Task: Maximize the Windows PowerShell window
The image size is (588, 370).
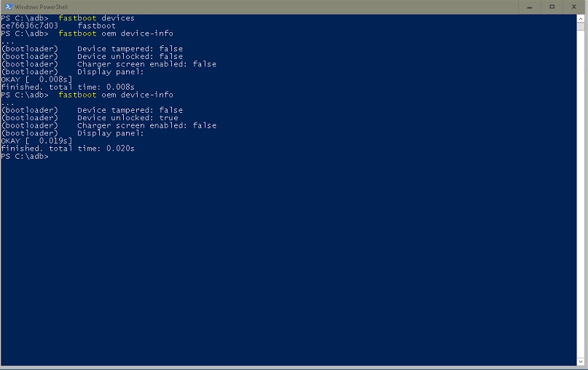Action: pyautogui.click(x=552, y=7)
